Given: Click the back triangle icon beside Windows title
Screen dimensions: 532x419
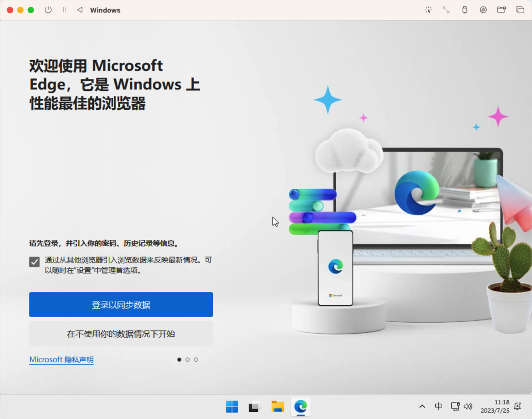Looking at the screenshot, I should pyautogui.click(x=80, y=10).
